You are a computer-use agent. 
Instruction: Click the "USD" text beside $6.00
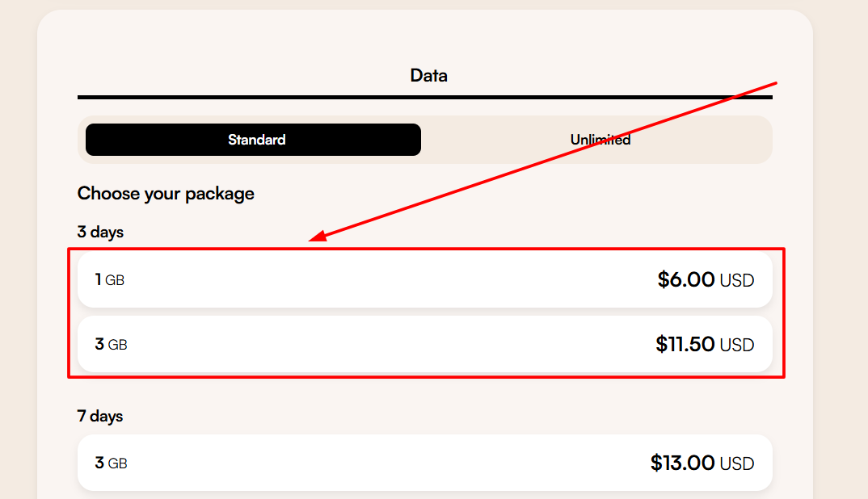tap(737, 281)
